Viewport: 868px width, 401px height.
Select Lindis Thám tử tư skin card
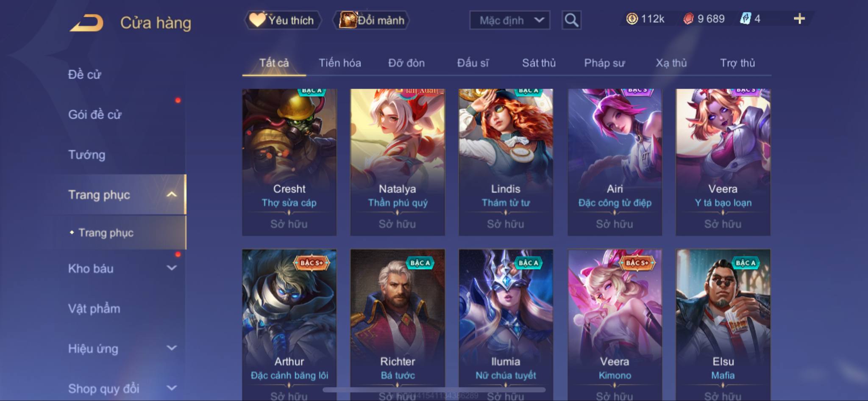(x=506, y=162)
